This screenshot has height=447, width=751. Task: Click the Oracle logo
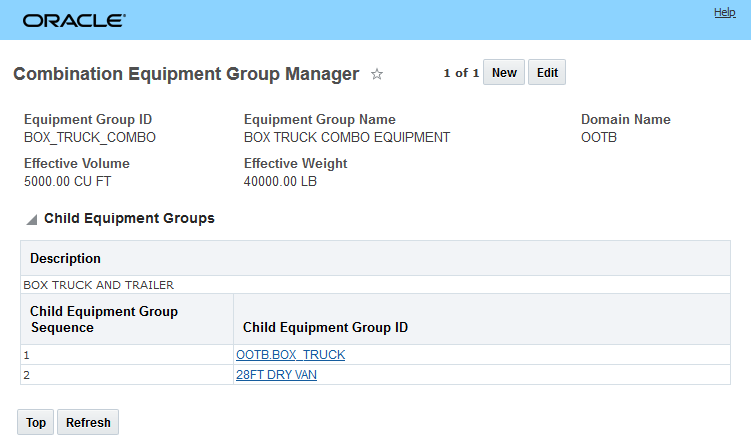click(x=74, y=20)
